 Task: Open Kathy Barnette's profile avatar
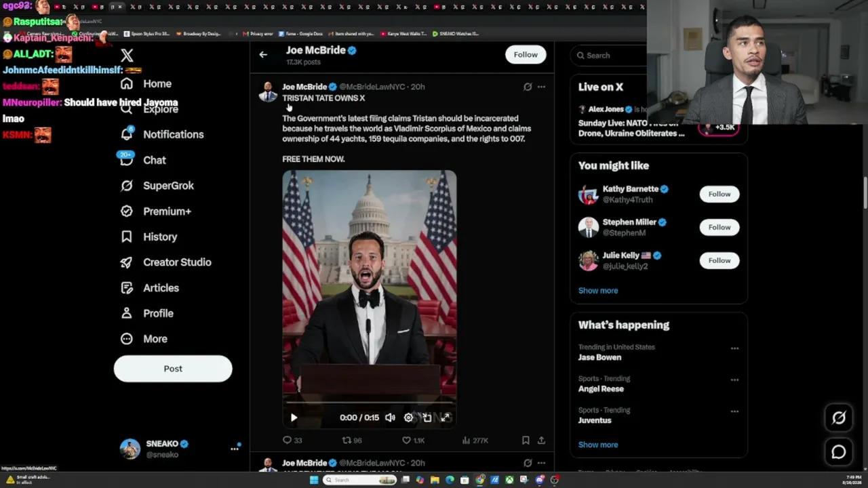click(x=588, y=195)
